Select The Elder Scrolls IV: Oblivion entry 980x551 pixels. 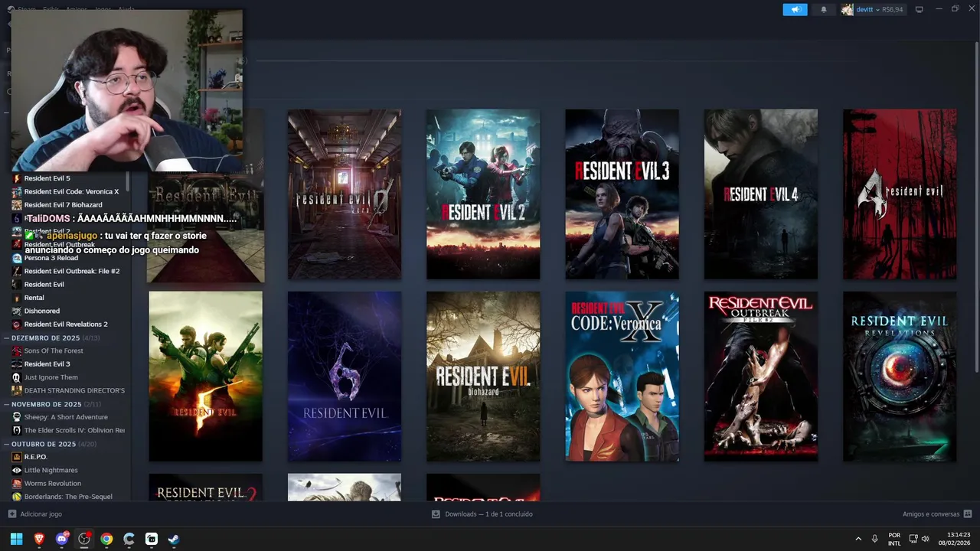(73, 430)
